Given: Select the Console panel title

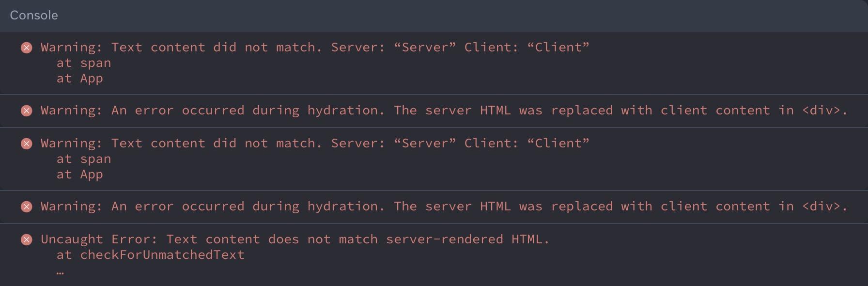Looking at the screenshot, I should [x=34, y=16].
